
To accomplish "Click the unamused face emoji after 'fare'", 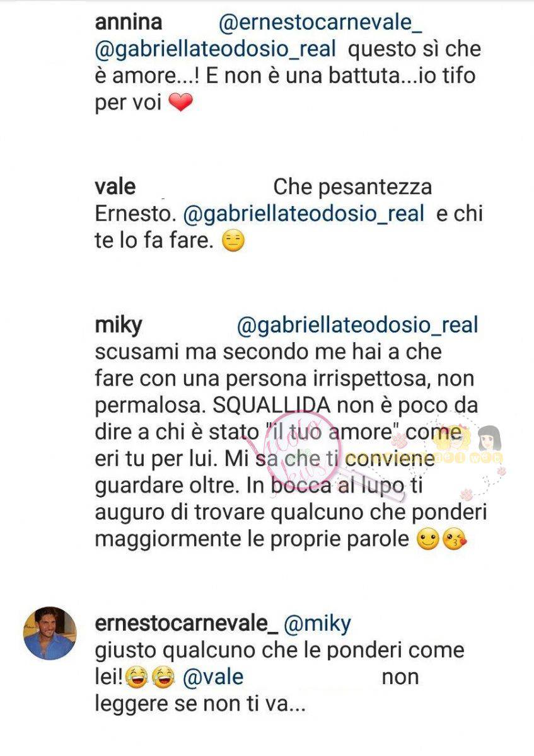I will coord(233,241).
